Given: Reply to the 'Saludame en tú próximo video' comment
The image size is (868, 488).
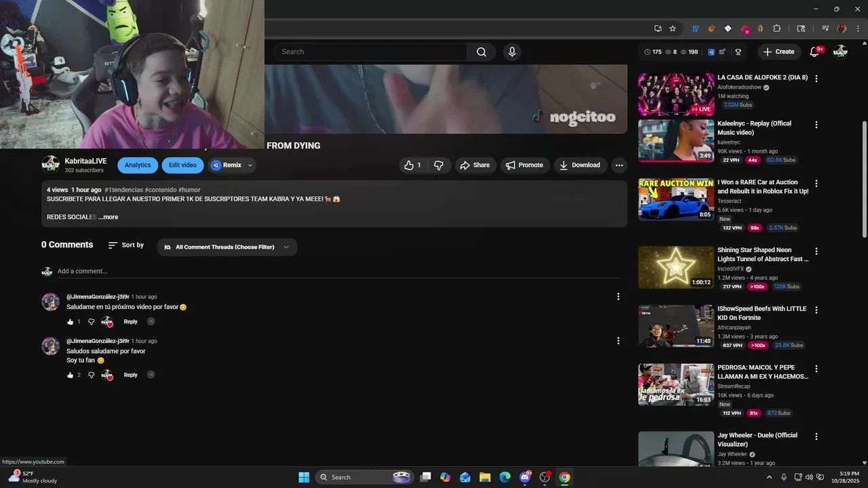Looking at the screenshot, I should point(130,322).
